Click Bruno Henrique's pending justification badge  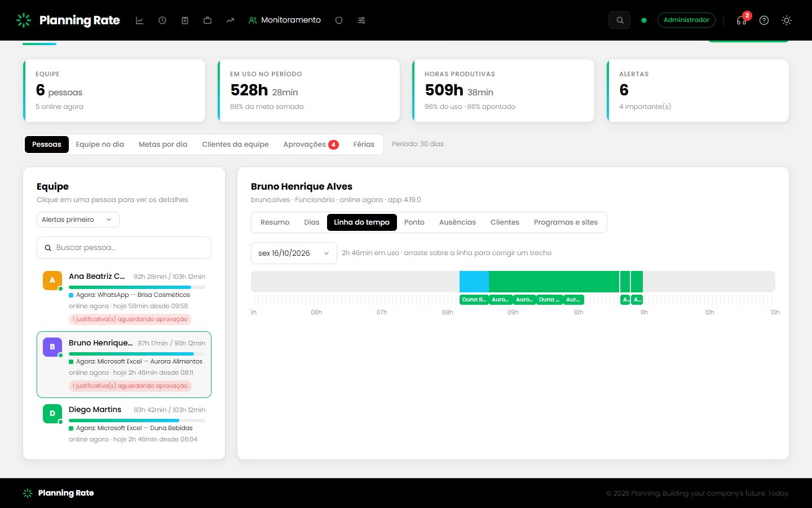(x=130, y=386)
